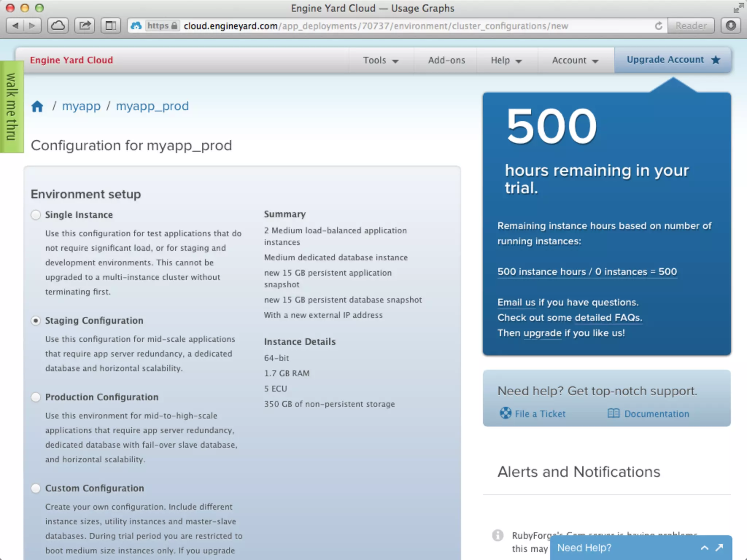Open the Add-ons menu item

446,61
